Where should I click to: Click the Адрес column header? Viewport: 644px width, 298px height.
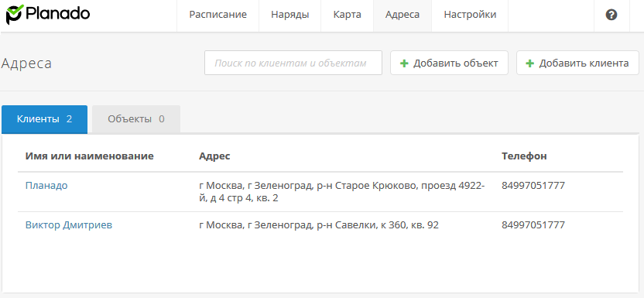click(214, 156)
